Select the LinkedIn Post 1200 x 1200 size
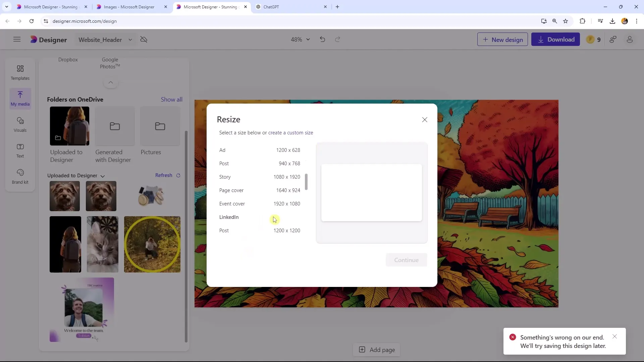Screen dimensions: 644x362 [x=260, y=231]
